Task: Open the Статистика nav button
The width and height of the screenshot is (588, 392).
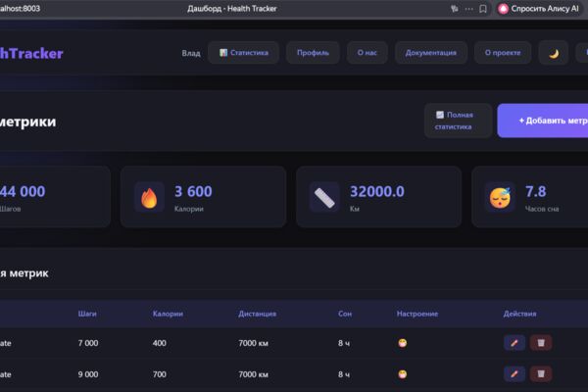Action: (243, 53)
